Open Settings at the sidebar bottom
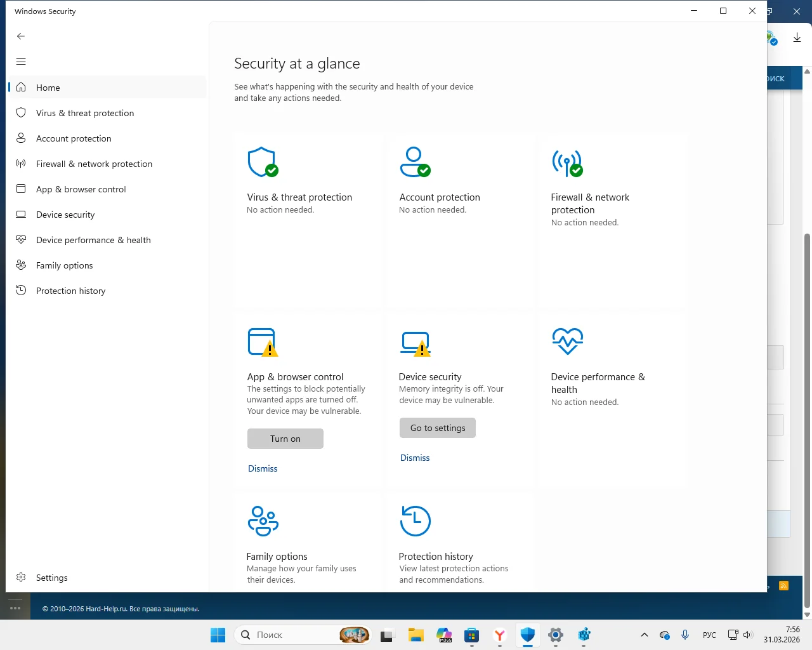Image resolution: width=812 pixels, height=650 pixels. (x=51, y=578)
